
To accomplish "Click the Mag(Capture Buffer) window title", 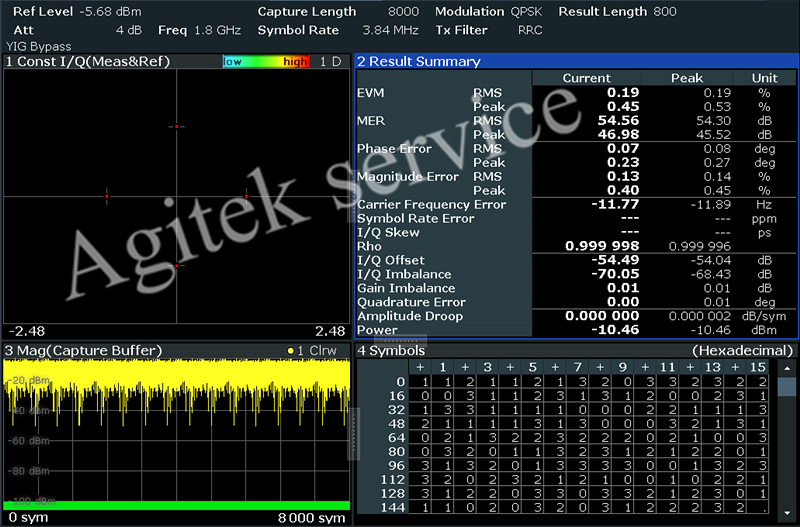I will click(83, 350).
